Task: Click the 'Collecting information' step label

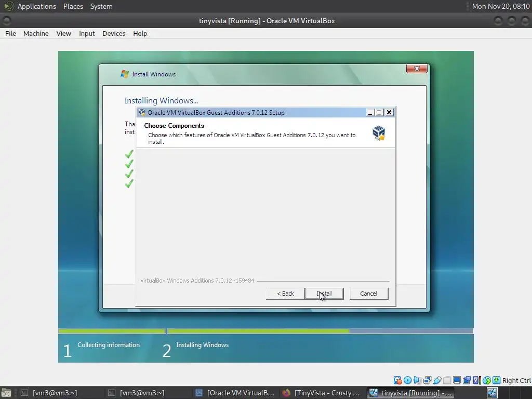Action: pyautogui.click(x=109, y=345)
